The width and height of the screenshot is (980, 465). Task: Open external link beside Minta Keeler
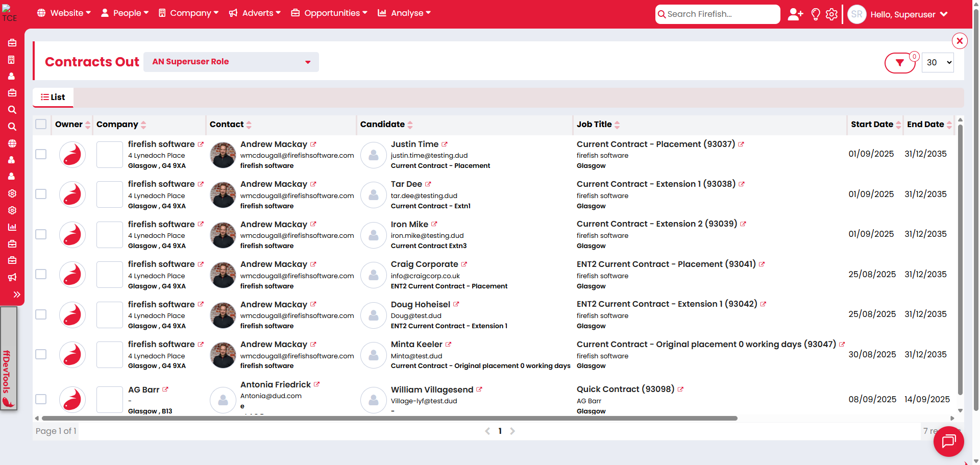tap(449, 345)
